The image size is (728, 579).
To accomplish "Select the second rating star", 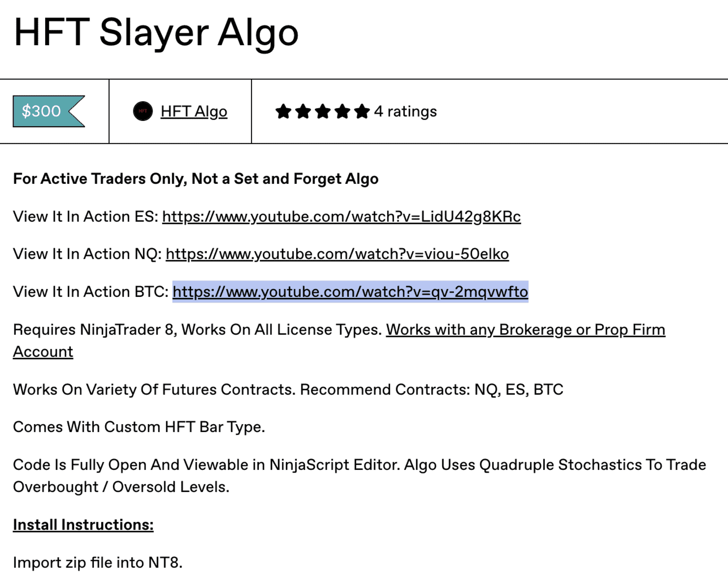I will click(x=303, y=111).
